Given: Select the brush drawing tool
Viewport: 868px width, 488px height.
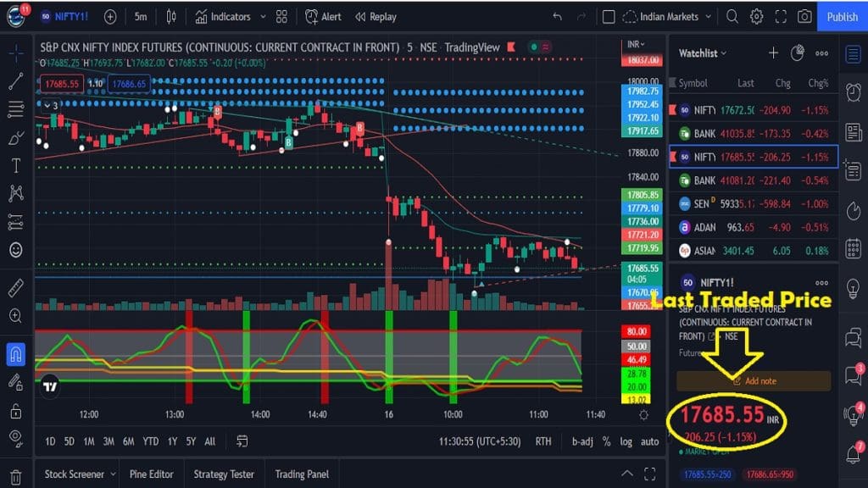Looking at the screenshot, I should coord(16,138).
